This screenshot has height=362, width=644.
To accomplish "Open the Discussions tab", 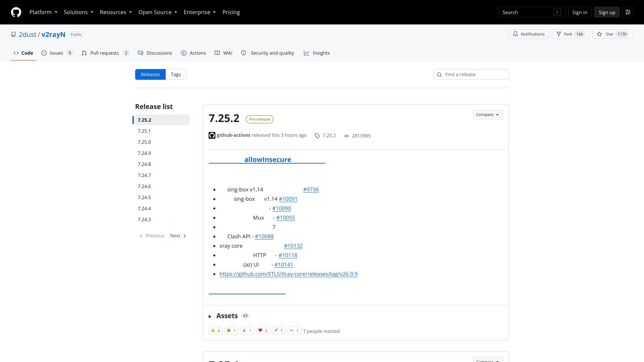I will pyautogui.click(x=155, y=53).
